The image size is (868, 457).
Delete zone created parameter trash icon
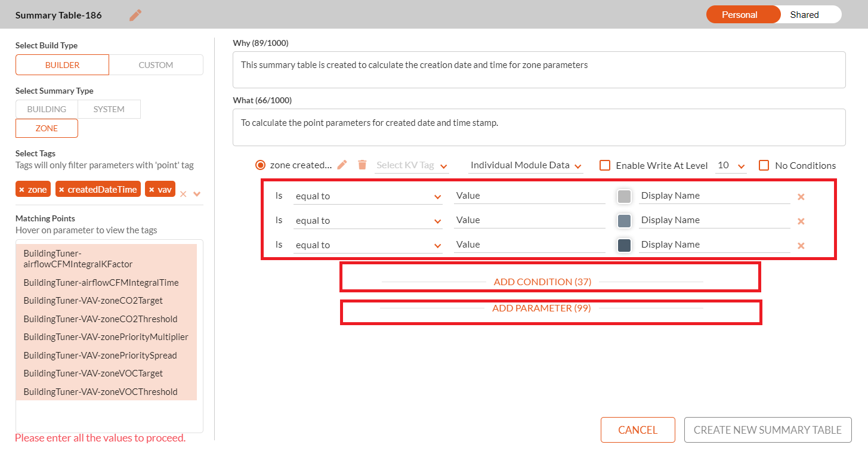362,165
